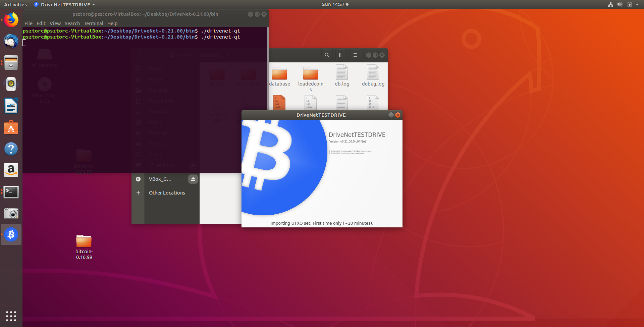This screenshot has width=644, height=327.
Task: Select VBox_G... entry in Files sidebar
Action: pyautogui.click(x=160, y=179)
